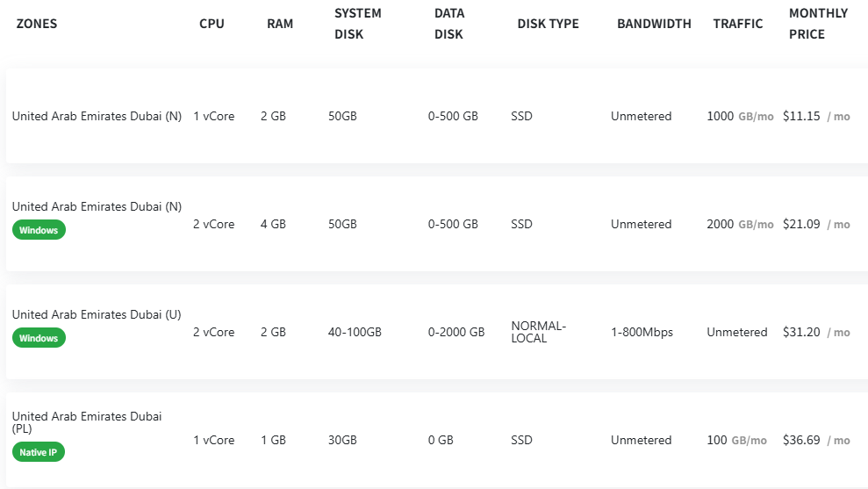Click the Native IP badge under Dubai (PL)
Screen dimensions: 868x489
click(39, 452)
